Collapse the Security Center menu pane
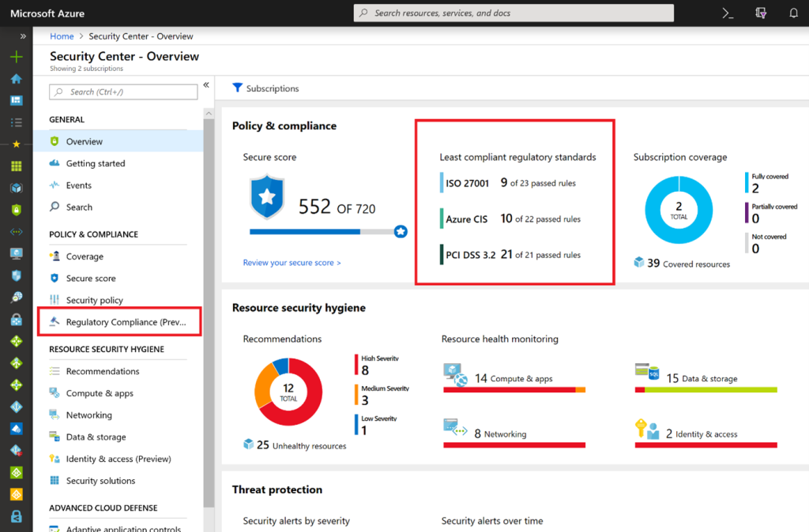 pyautogui.click(x=206, y=85)
